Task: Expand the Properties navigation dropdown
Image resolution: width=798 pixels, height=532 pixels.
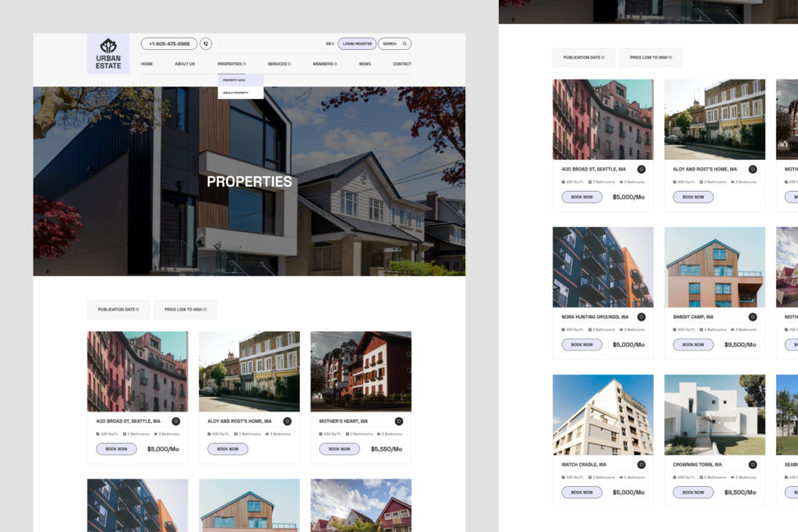Action: click(x=231, y=64)
